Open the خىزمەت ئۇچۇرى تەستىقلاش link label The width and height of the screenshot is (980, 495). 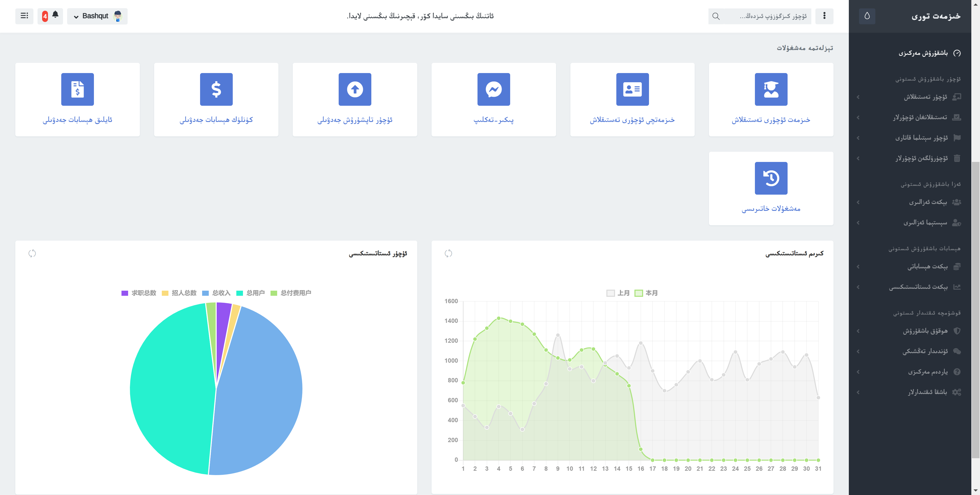771,120
